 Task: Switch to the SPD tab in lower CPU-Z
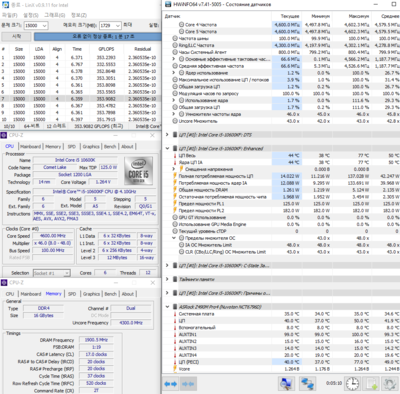[72, 294]
